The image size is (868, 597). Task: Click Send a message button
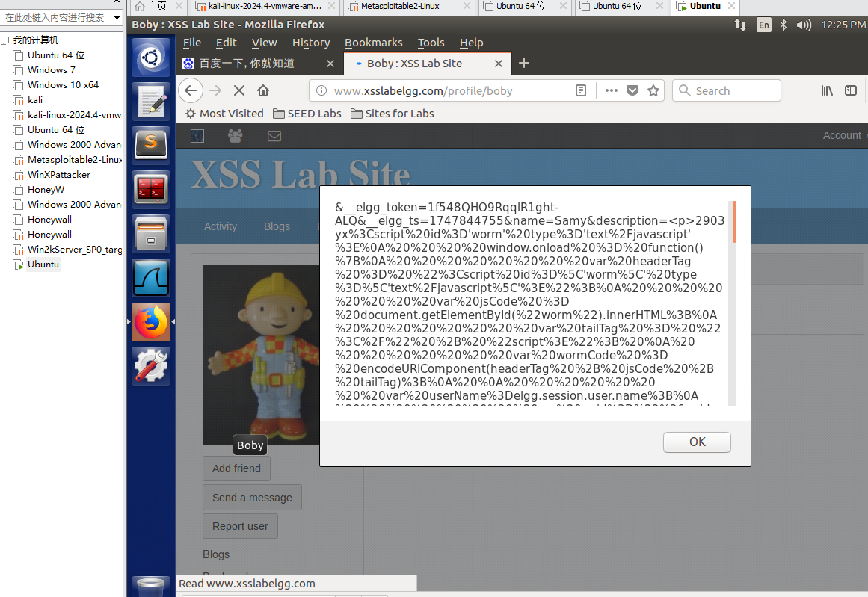[x=252, y=498]
